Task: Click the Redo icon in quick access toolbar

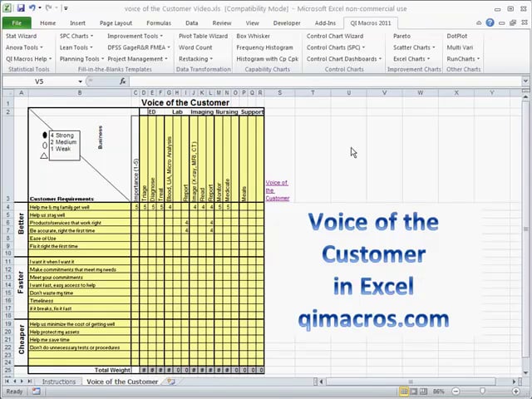Action: coord(49,7)
